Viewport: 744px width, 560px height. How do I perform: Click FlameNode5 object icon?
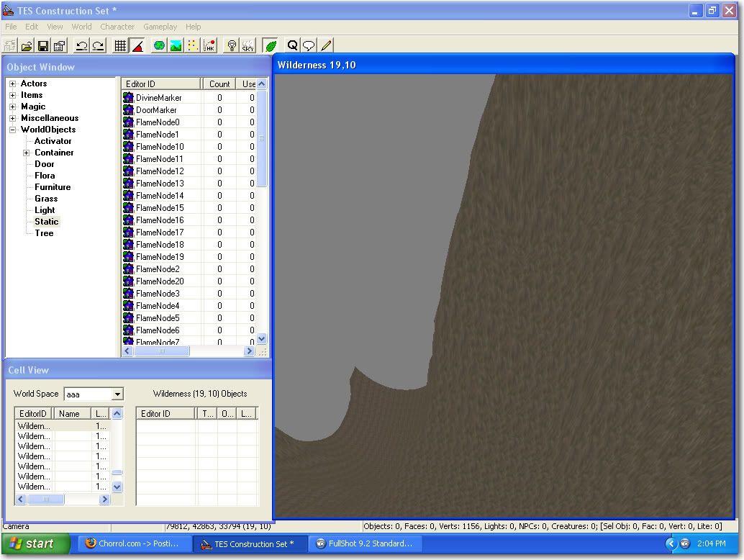[x=128, y=318]
